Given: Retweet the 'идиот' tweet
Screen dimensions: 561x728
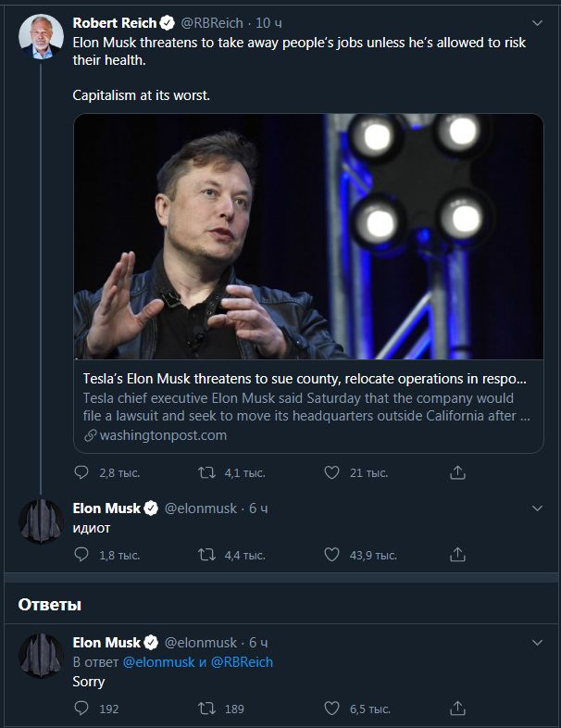Looking at the screenshot, I should [207, 555].
